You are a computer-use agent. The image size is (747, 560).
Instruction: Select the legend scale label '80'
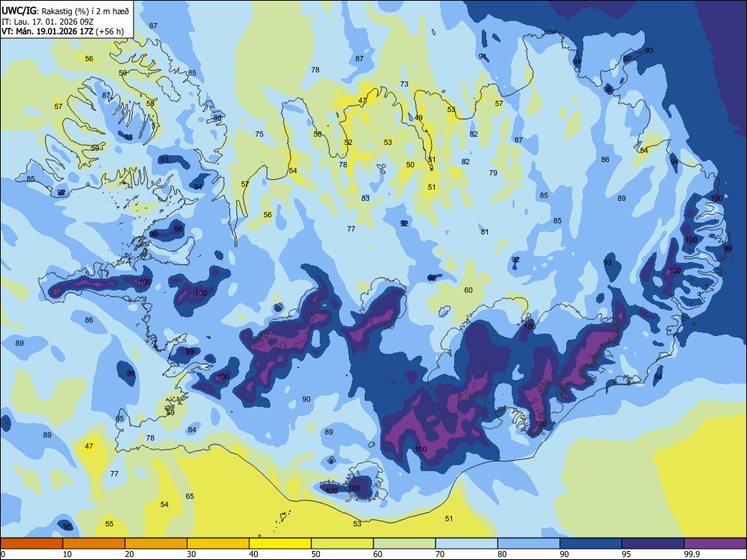pos(502,554)
